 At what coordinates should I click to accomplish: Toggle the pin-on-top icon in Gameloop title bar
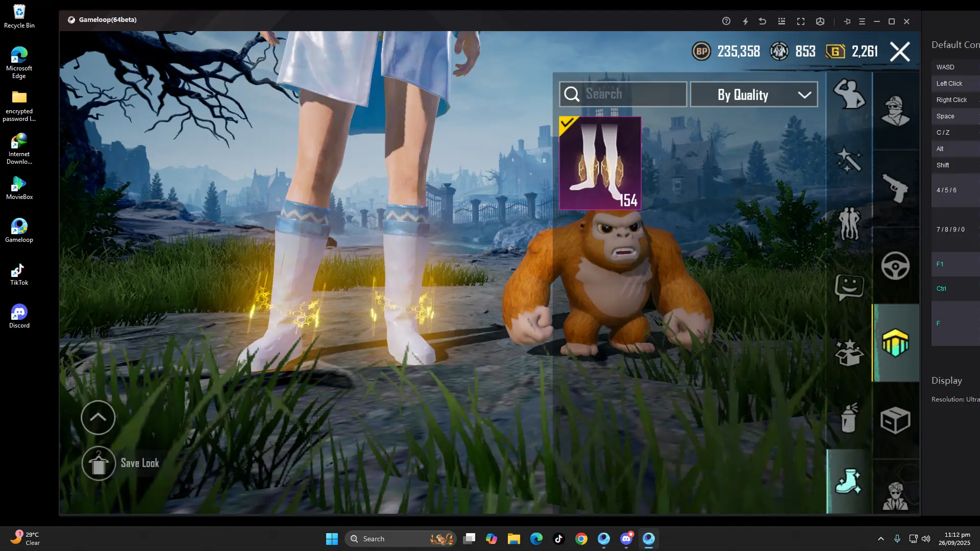point(847,21)
